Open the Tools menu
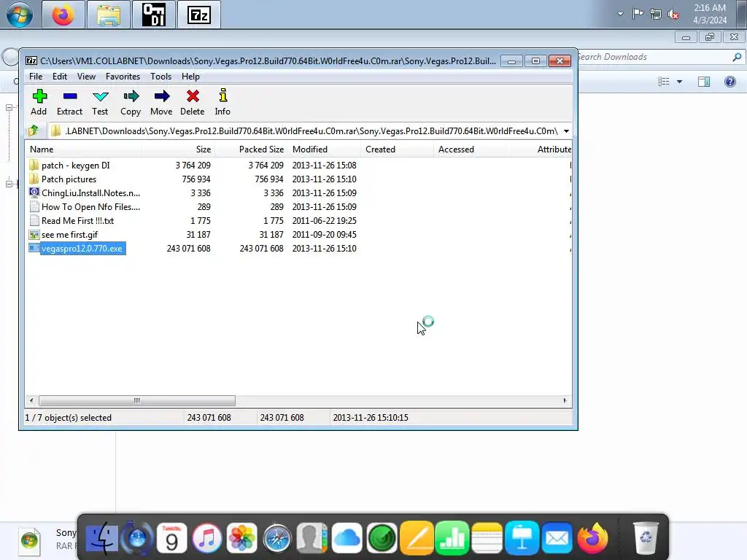This screenshot has height=560, width=747. [160, 76]
